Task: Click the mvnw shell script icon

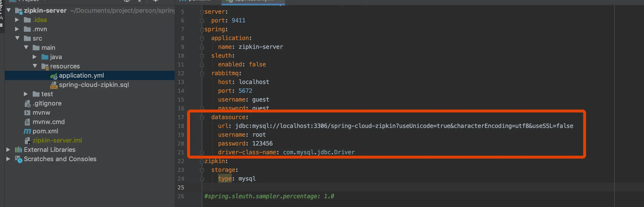Action: tap(27, 113)
